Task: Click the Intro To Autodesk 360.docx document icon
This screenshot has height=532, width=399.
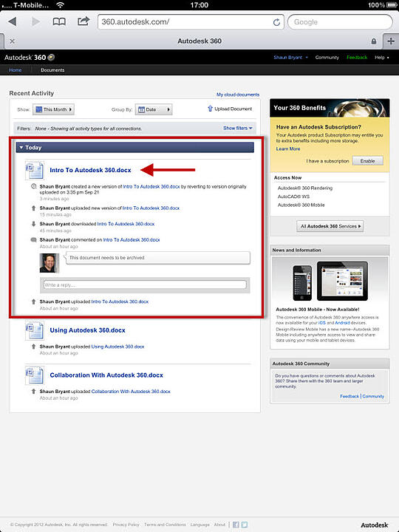Action: [x=34, y=170]
